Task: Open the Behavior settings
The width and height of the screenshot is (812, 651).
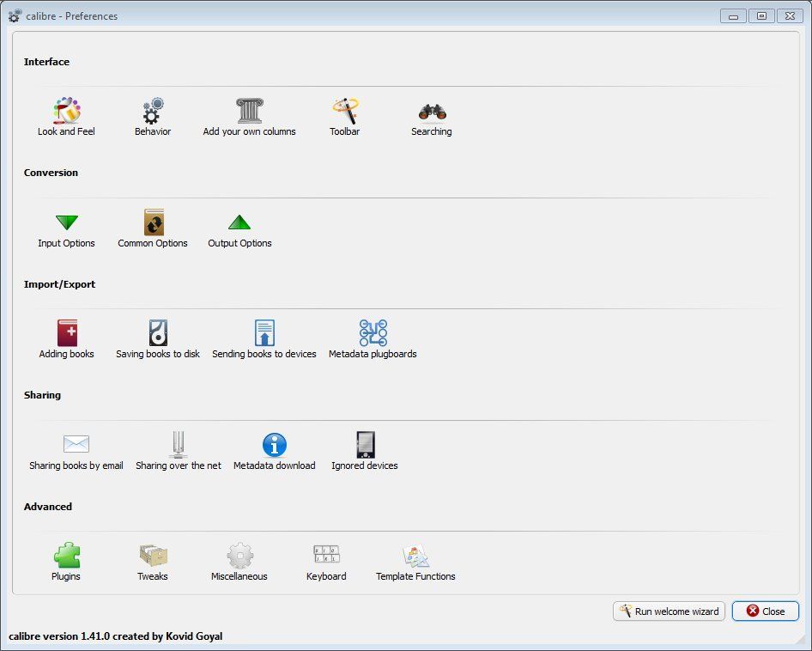Action: point(152,112)
